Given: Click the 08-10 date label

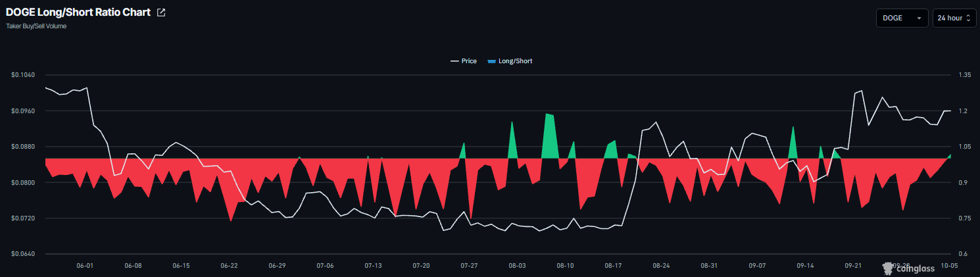Looking at the screenshot, I should click(x=566, y=266).
